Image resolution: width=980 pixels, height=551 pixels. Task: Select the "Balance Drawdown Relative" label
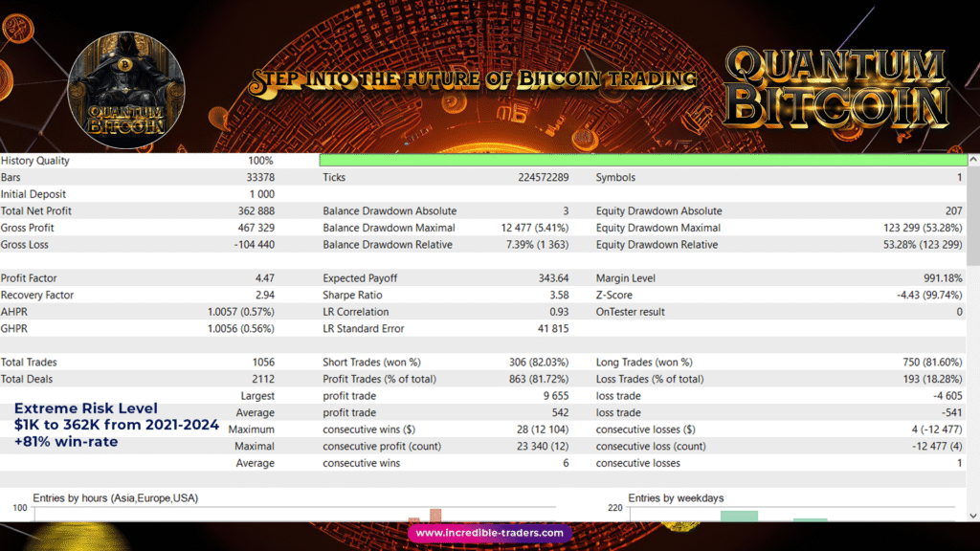pyautogui.click(x=388, y=245)
